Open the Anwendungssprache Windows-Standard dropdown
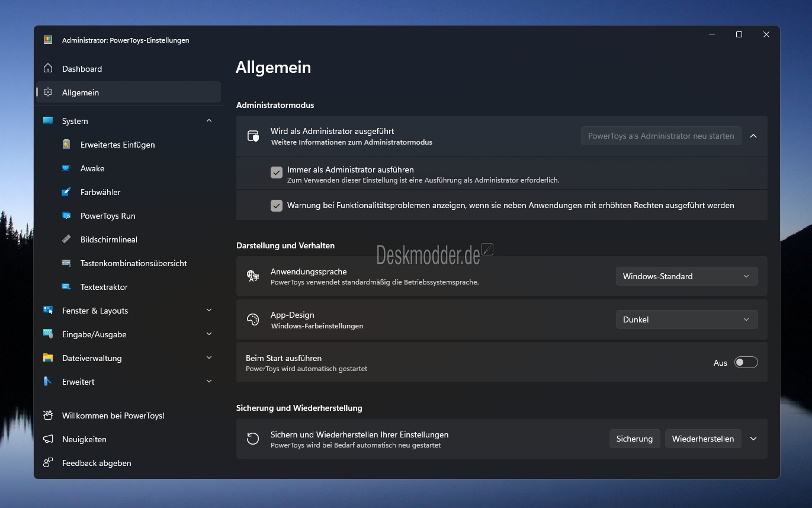The height and width of the screenshot is (508, 812). click(687, 276)
